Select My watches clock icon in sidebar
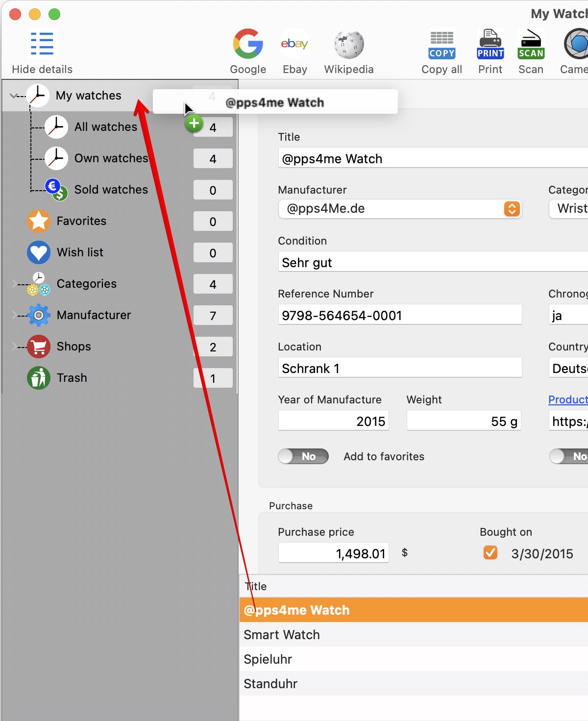The height and width of the screenshot is (721, 588). click(38, 96)
